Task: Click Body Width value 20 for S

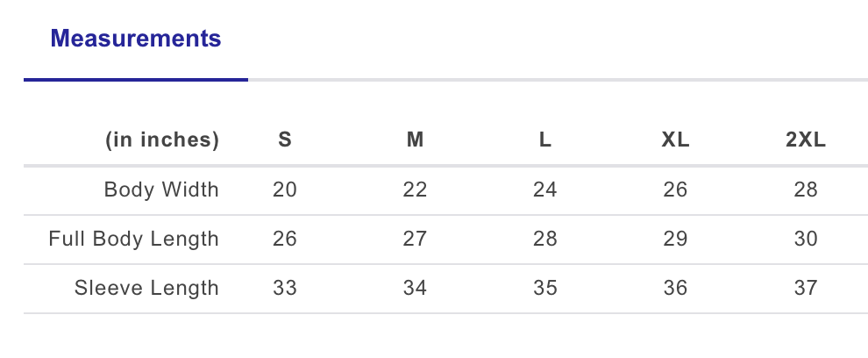Action: click(285, 190)
